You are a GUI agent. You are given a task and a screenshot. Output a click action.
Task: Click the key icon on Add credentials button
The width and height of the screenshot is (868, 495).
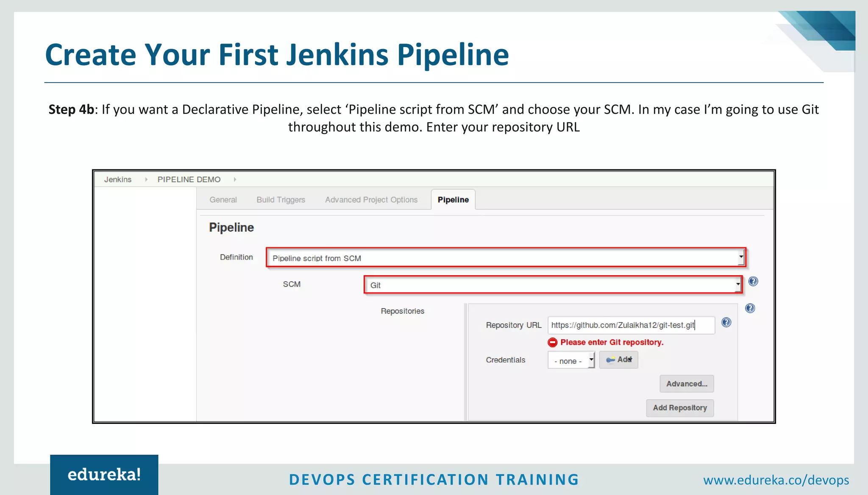click(x=610, y=360)
